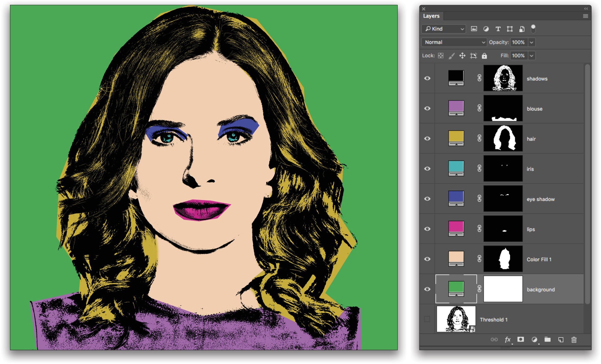The image size is (601, 364).
Task: Create a new group folder
Action: (548, 340)
